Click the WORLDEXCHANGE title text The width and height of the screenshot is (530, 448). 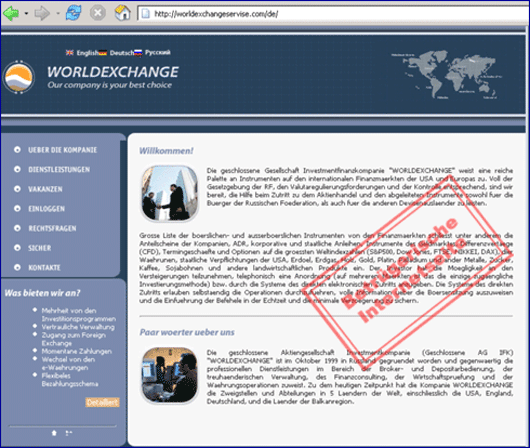point(113,72)
